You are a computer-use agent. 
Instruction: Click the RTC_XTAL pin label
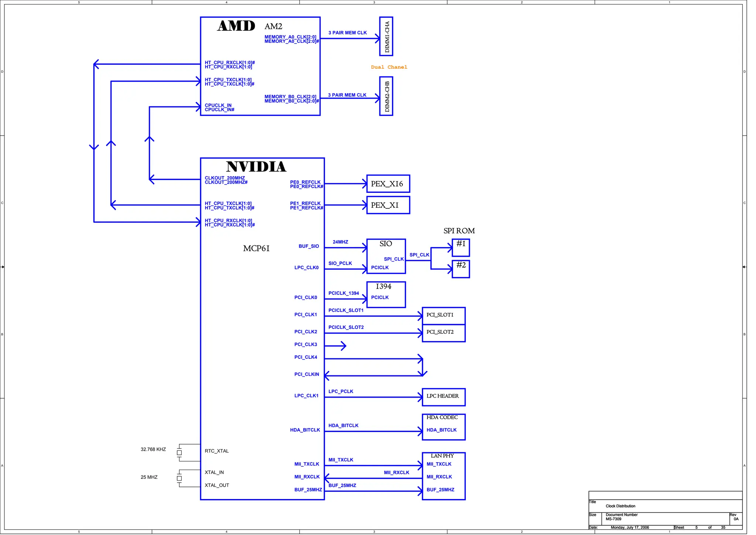pos(217,451)
